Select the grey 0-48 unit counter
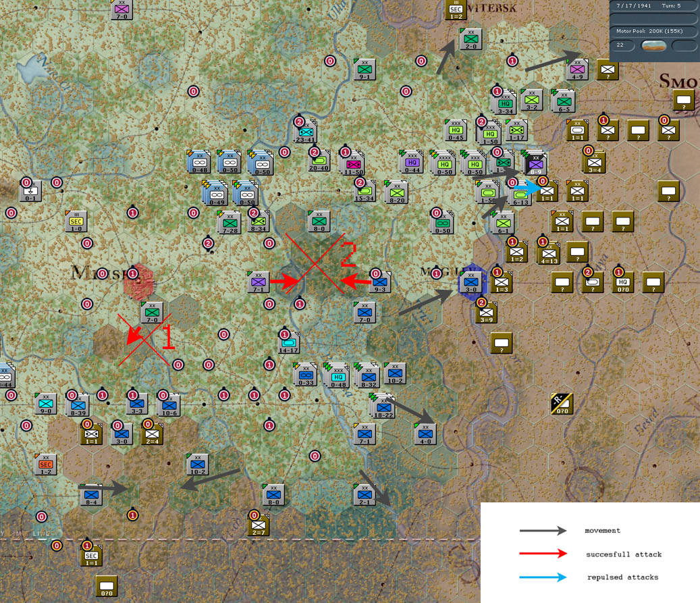This screenshot has height=603, width=700. 199,163
